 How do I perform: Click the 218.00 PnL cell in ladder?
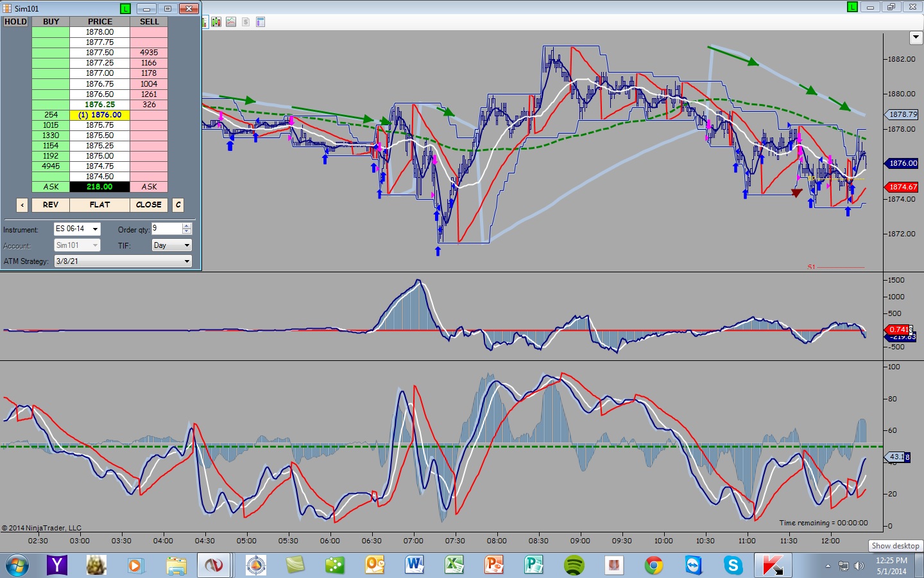99,187
